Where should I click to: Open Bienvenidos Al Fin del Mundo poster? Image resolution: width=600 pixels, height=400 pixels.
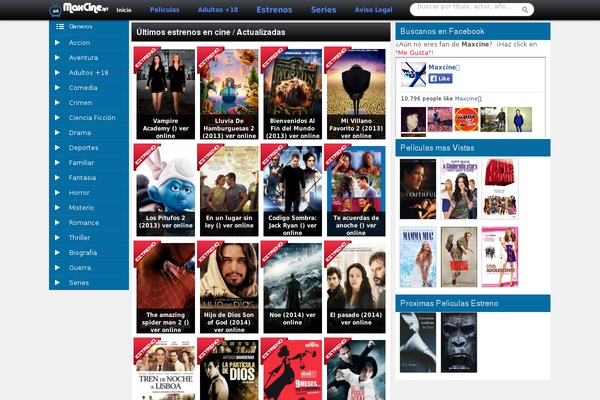(x=292, y=94)
